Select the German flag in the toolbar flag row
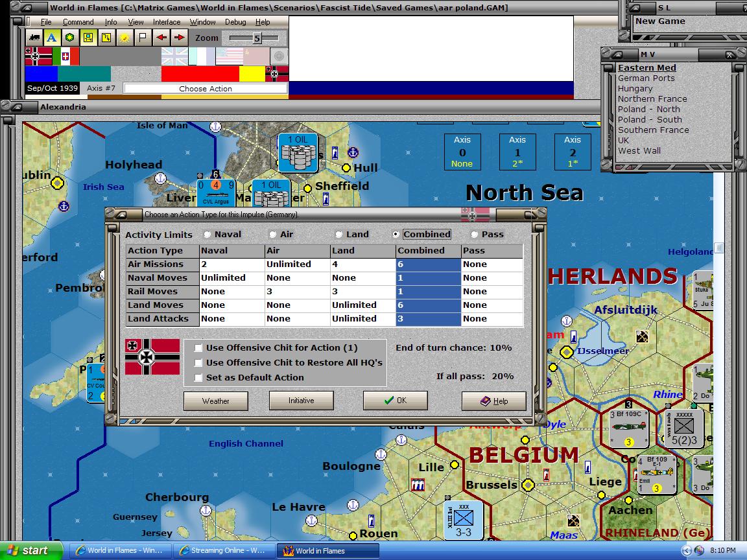Viewport: 747px width, 560px height. tap(39, 56)
